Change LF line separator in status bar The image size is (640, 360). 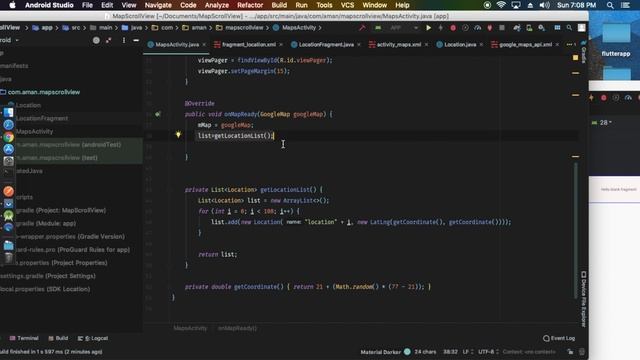point(468,351)
